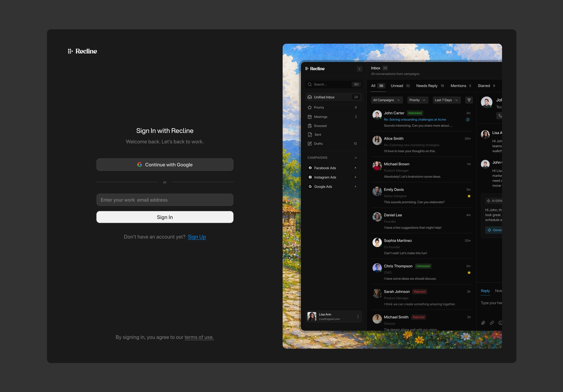
Task: Click the Recline logo above the sign-in form
Action: (x=82, y=51)
